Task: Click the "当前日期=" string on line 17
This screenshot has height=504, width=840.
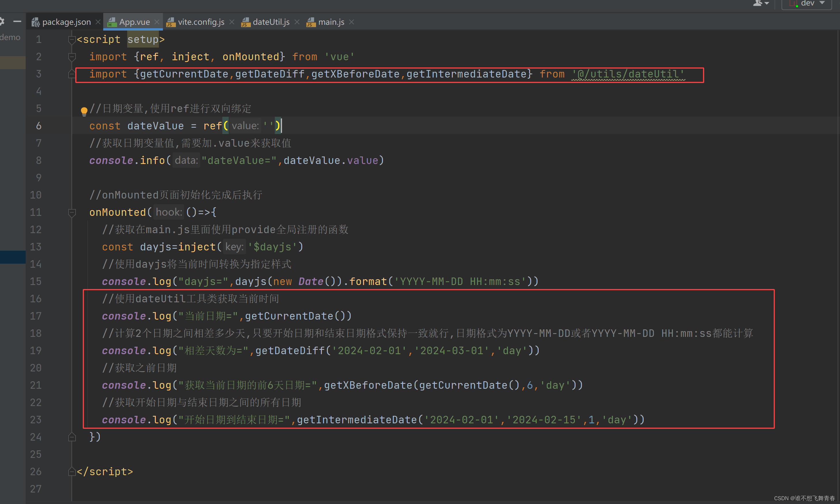Action: tap(208, 316)
